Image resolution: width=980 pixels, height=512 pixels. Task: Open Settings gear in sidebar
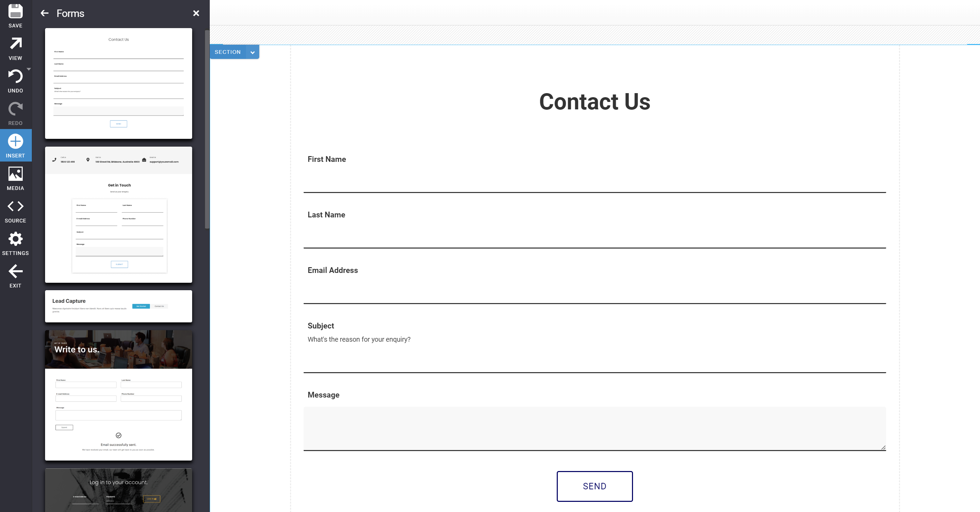tap(16, 239)
